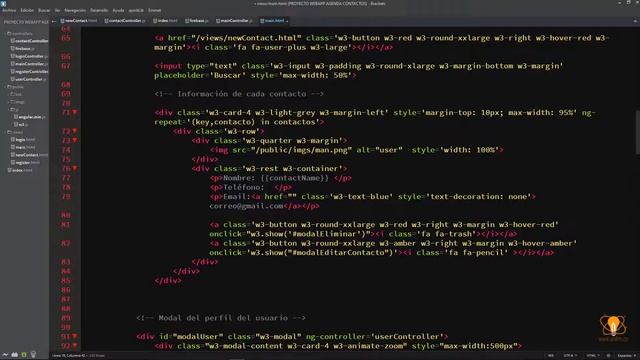Expand the css folder
The image size is (640, 360).
pyautogui.click(x=16, y=94)
